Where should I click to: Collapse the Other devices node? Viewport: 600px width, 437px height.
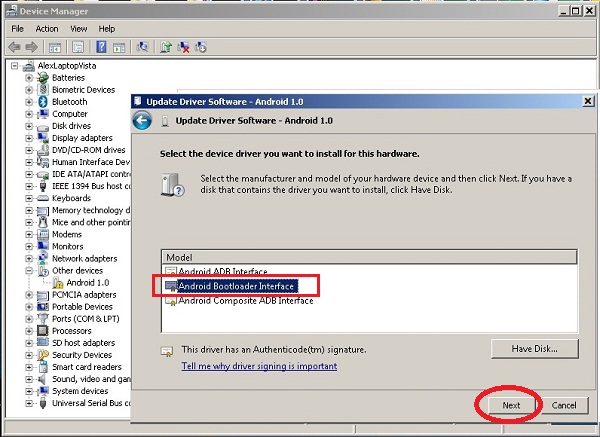(29, 271)
